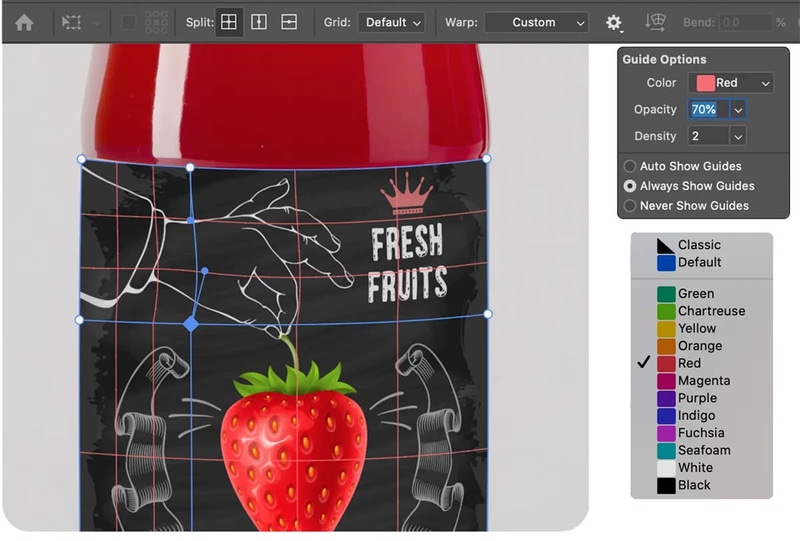Open the gear guide options icon

(614, 22)
